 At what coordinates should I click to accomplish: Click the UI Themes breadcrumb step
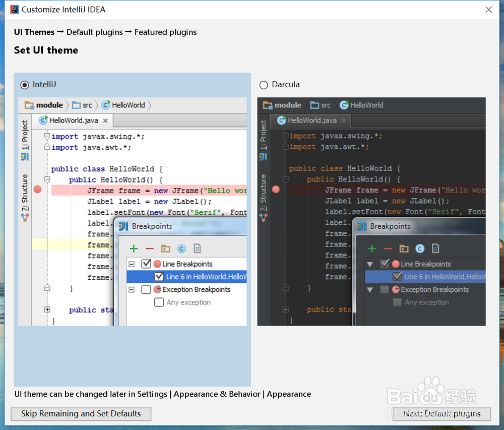[34, 32]
